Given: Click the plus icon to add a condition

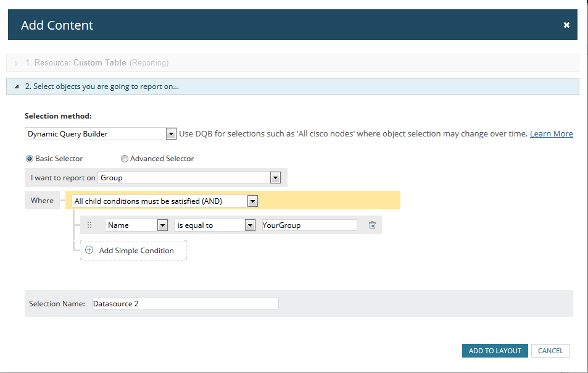Looking at the screenshot, I should tap(89, 250).
